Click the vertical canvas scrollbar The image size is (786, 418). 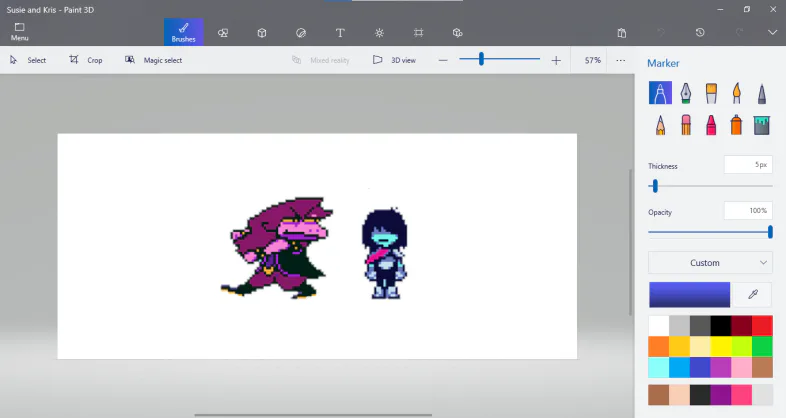pos(630,243)
